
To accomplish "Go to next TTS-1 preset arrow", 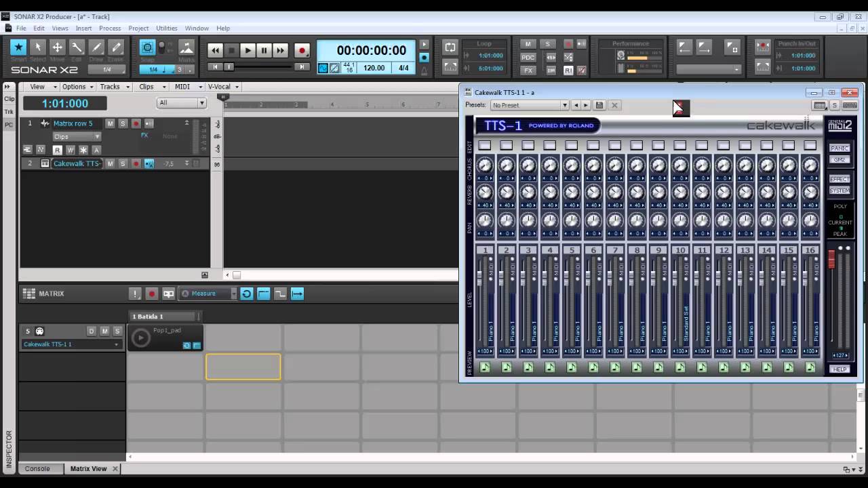I will pos(587,105).
